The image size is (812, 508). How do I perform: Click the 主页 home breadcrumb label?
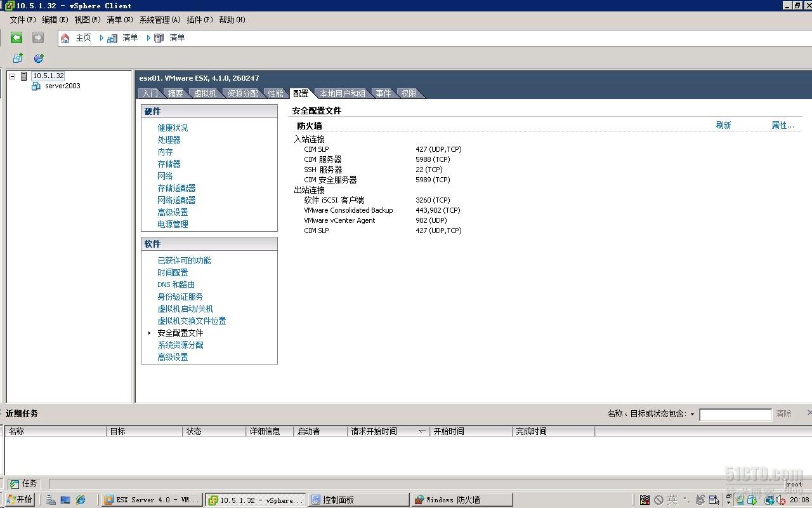pos(84,38)
